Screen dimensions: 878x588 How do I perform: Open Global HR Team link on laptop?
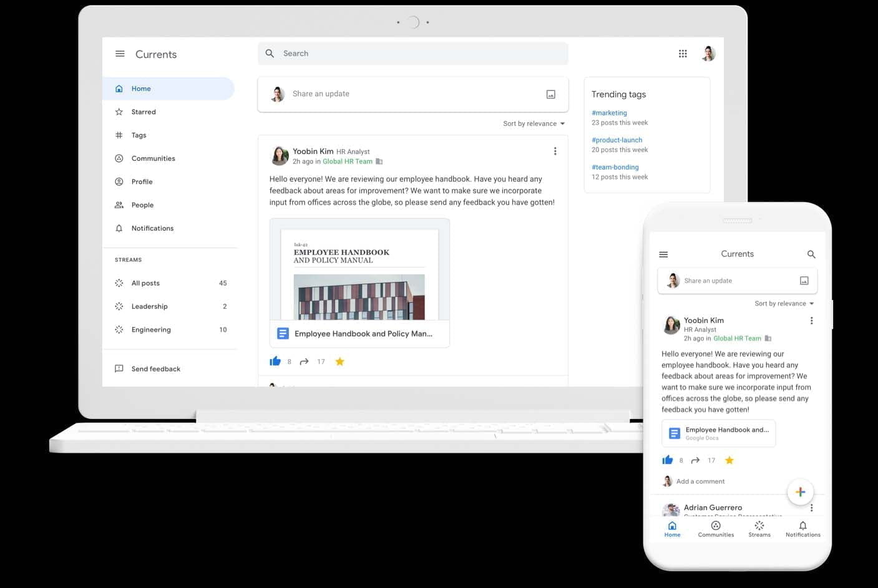347,161
